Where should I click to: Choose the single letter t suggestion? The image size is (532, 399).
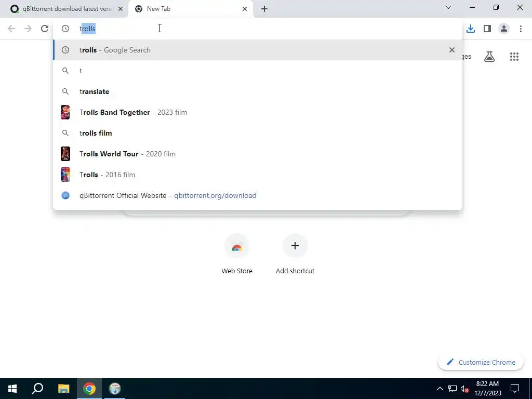pyautogui.click(x=258, y=71)
